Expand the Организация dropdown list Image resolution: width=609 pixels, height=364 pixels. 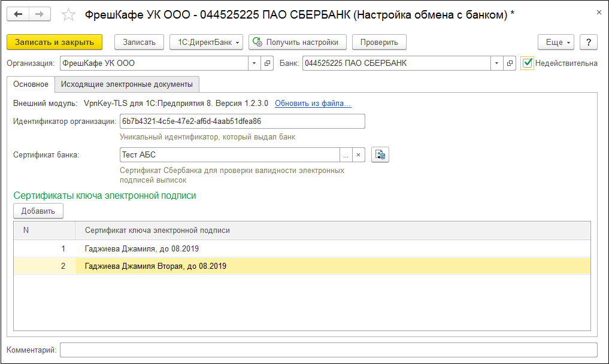click(x=254, y=63)
